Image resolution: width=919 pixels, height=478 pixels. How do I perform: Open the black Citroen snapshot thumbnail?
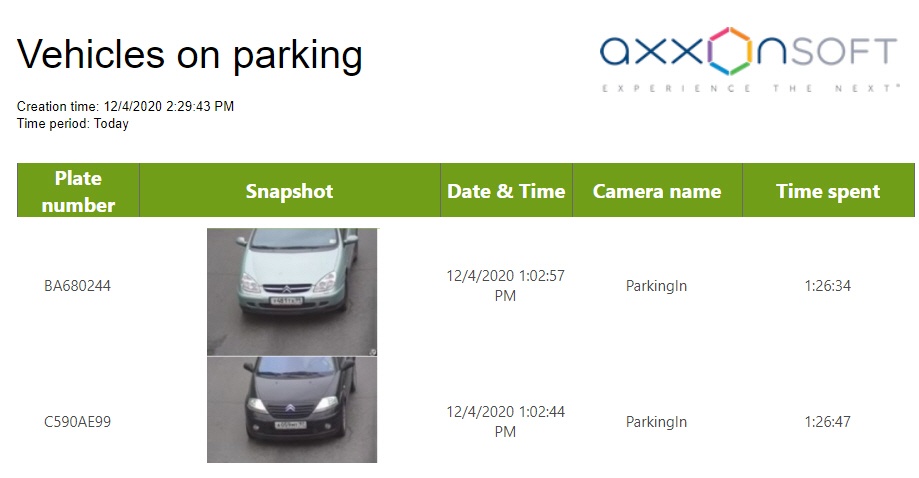(x=292, y=410)
